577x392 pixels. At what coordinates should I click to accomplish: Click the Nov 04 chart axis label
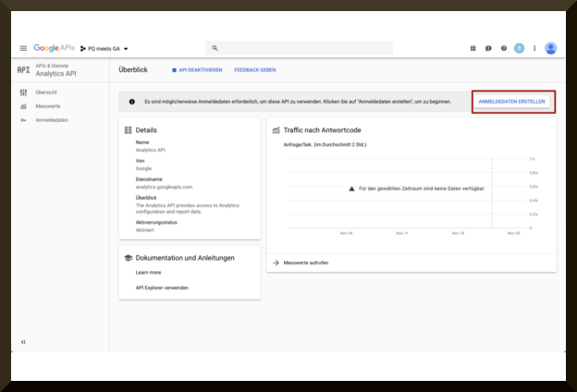click(x=346, y=233)
